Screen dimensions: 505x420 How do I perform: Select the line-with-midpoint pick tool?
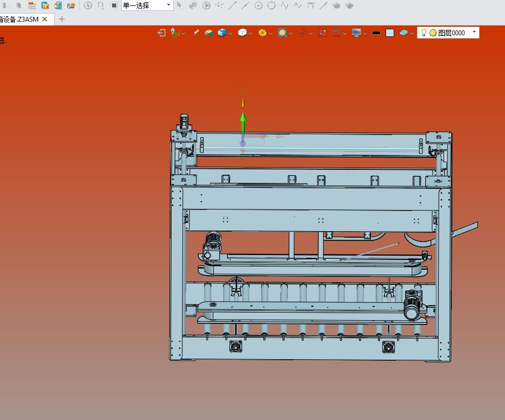tap(245, 5)
